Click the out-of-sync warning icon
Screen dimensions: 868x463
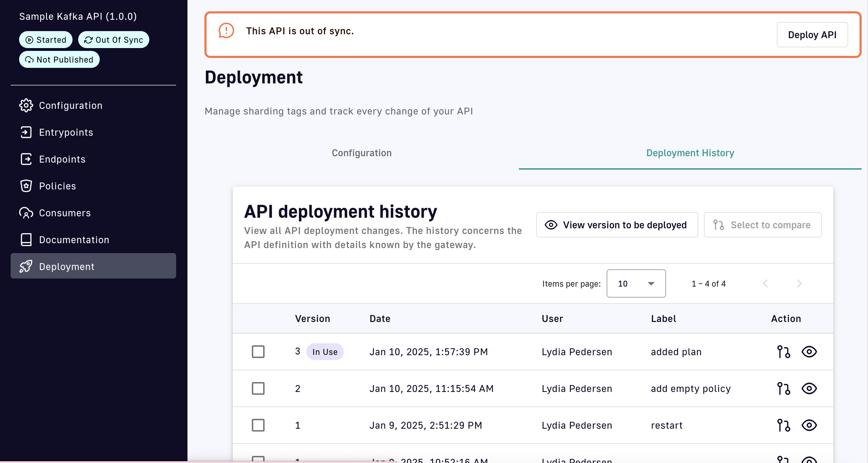226,31
